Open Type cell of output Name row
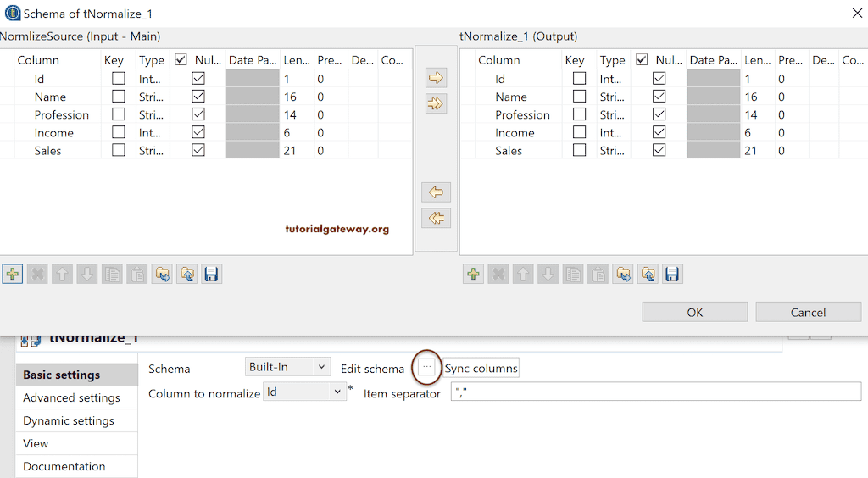The height and width of the screenshot is (478, 868). tap(614, 97)
